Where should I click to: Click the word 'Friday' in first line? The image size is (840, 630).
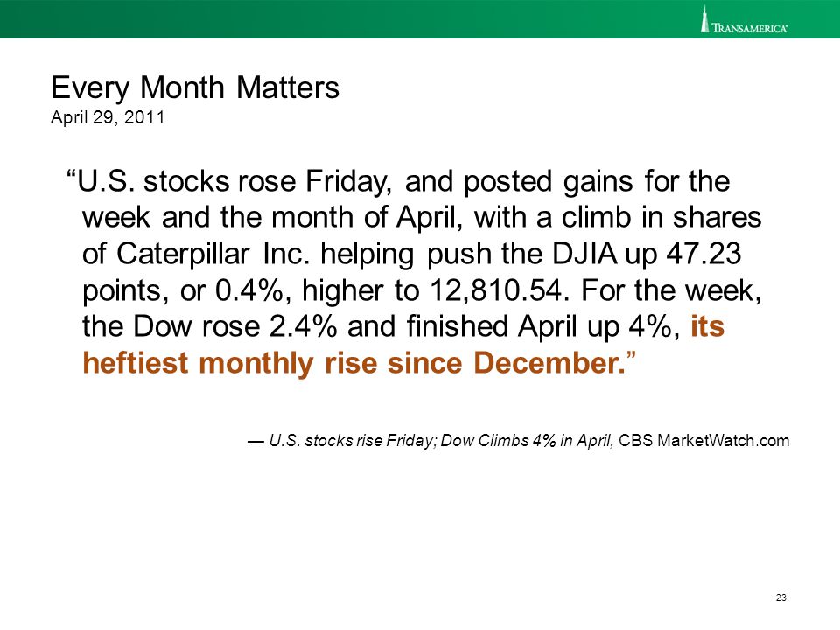click(352, 183)
